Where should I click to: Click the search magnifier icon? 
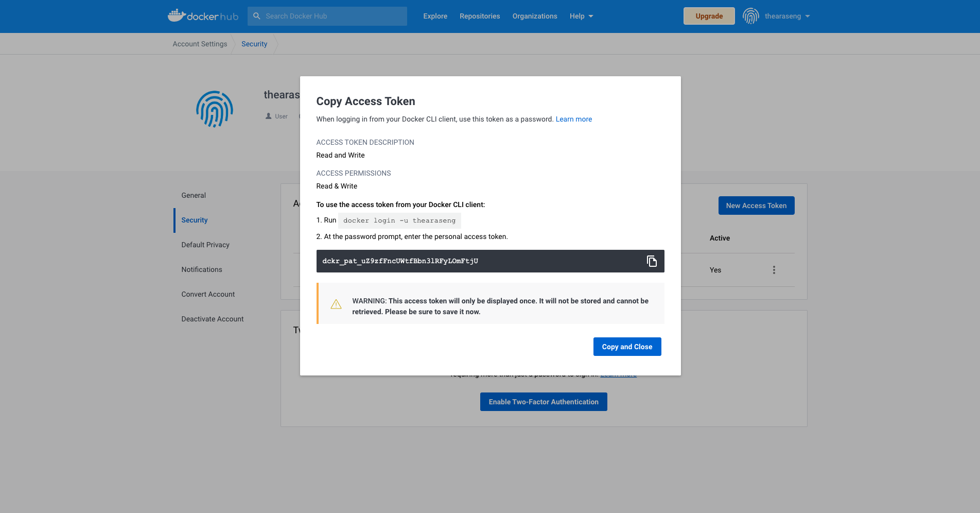pyautogui.click(x=257, y=16)
